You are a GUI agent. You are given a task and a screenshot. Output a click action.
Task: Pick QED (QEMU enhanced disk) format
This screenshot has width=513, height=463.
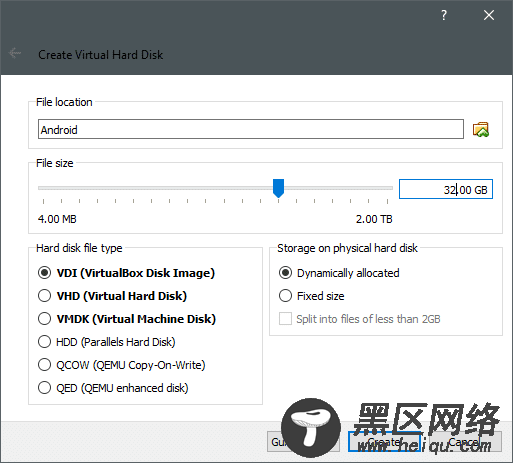(x=113, y=388)
